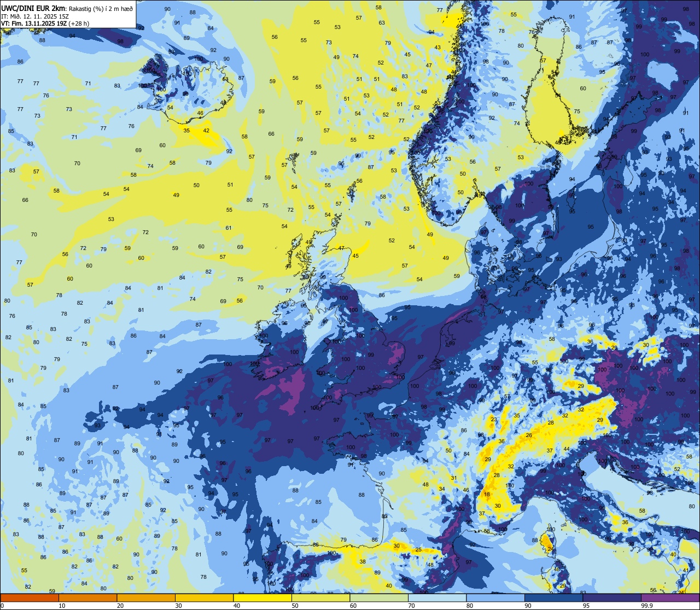Click the medium blue 80–90 legend swatch
This screenshot has height=610, width=700.
495,597
